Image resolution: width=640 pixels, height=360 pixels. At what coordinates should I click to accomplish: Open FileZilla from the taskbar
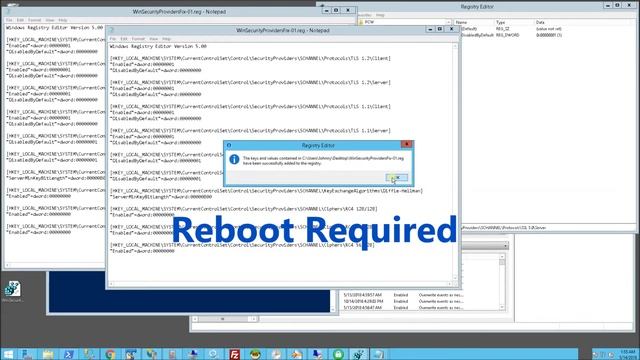click(x=234, y=354)
